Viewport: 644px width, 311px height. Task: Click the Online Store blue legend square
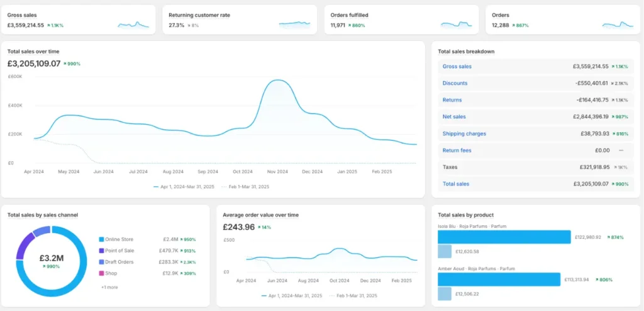point(101,239)
